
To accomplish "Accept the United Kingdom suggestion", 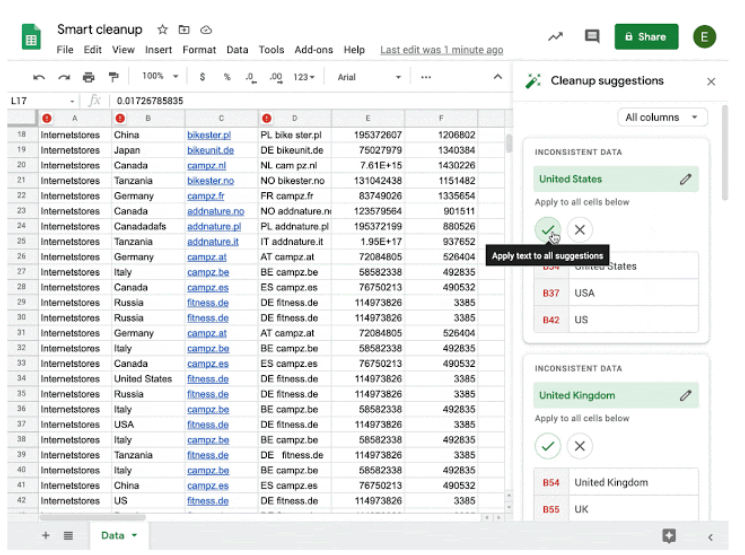I will point(548,446).
